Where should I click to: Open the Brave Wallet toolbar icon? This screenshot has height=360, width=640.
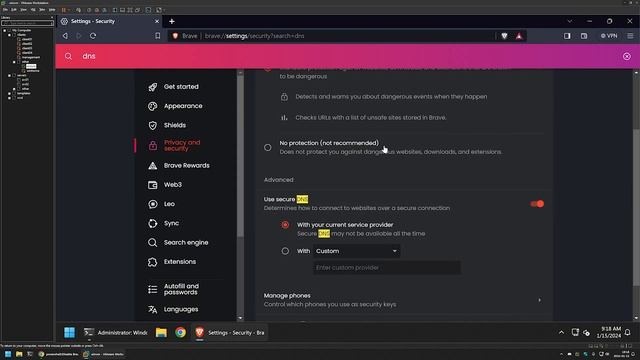pos(584,36)
